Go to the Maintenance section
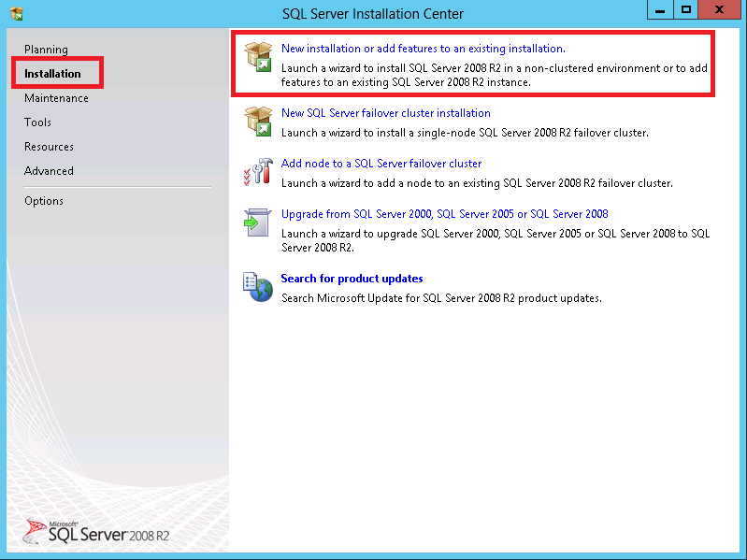This screenshot has height=560, width=747. 56,98
